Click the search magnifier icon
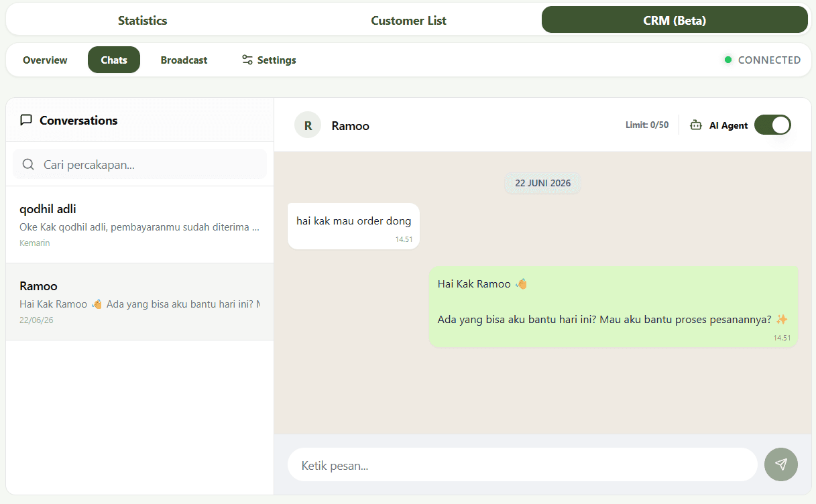Viewport: 816px width, 504px height. click(28, 164)
